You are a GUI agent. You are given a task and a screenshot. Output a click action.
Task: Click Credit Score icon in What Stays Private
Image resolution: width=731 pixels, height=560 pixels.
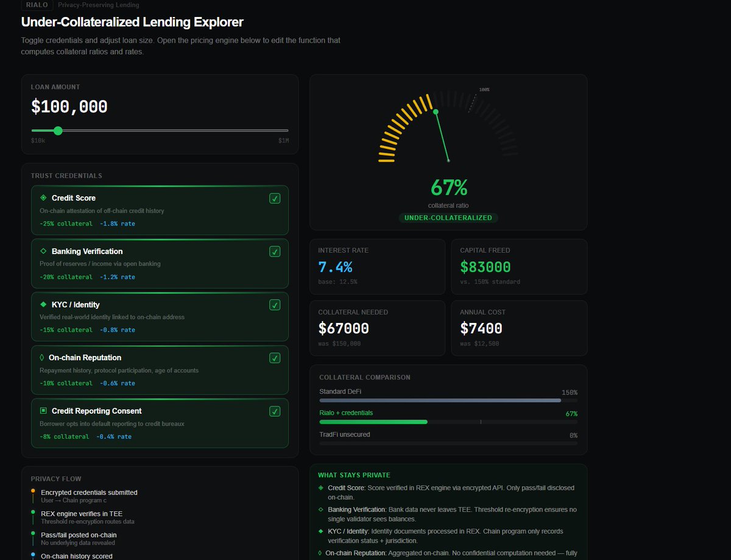[321, 488]
